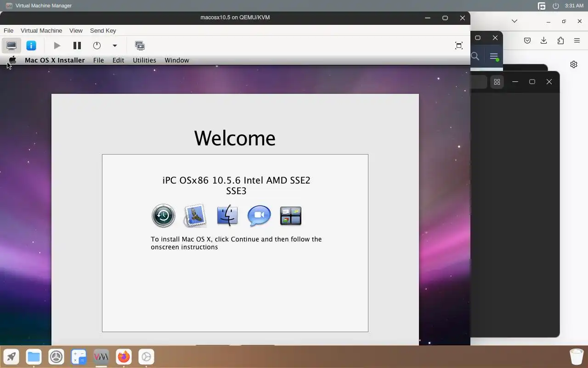
Task: Open the Pocket shield icon in Firefox
Action: 527,40
